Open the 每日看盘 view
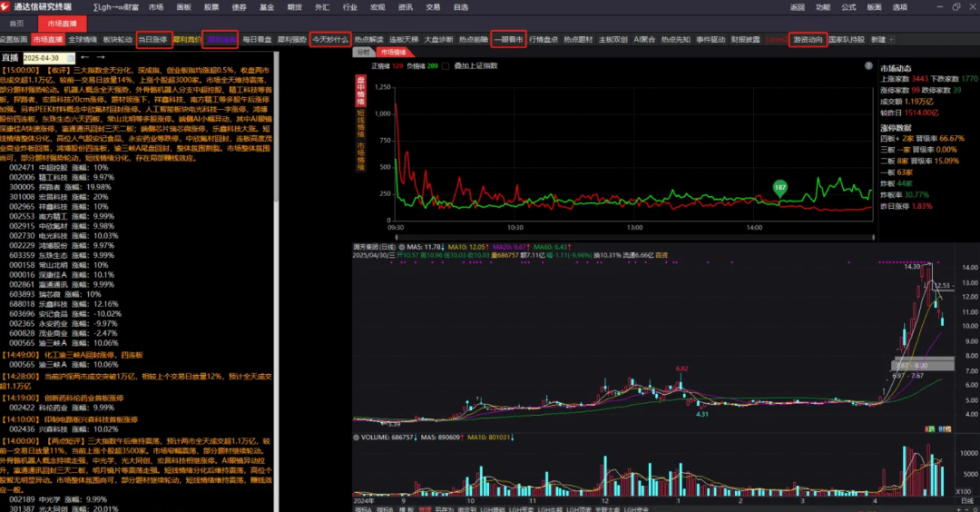Image resolution: width=980 pixels, height=512 pixels. [x=257, y=39]
